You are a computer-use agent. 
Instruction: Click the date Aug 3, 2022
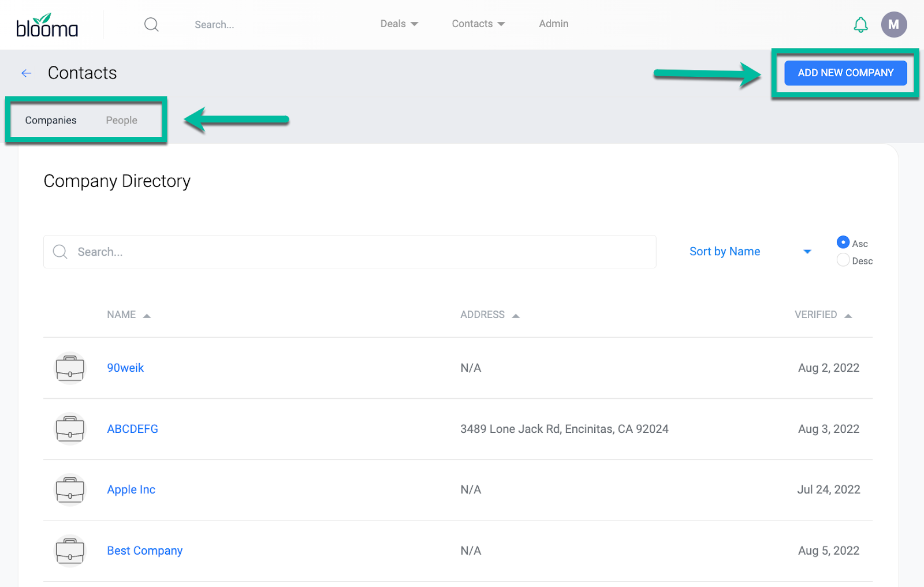829,429
